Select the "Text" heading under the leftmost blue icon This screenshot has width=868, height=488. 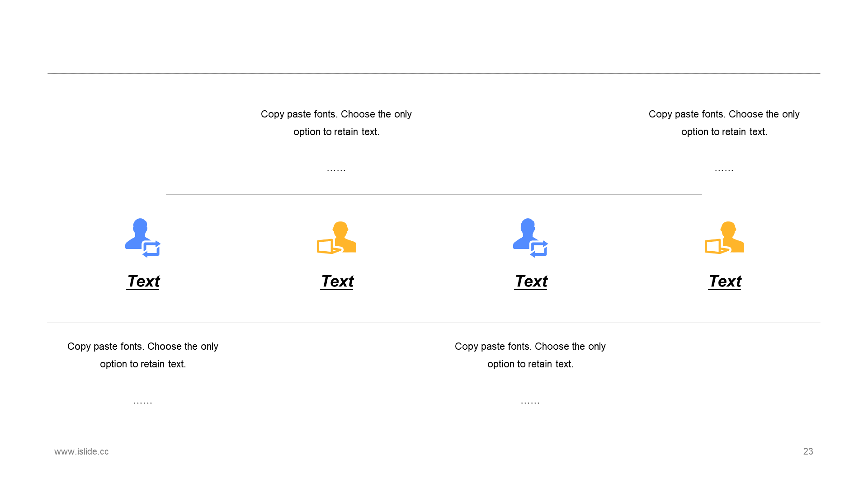143,281
